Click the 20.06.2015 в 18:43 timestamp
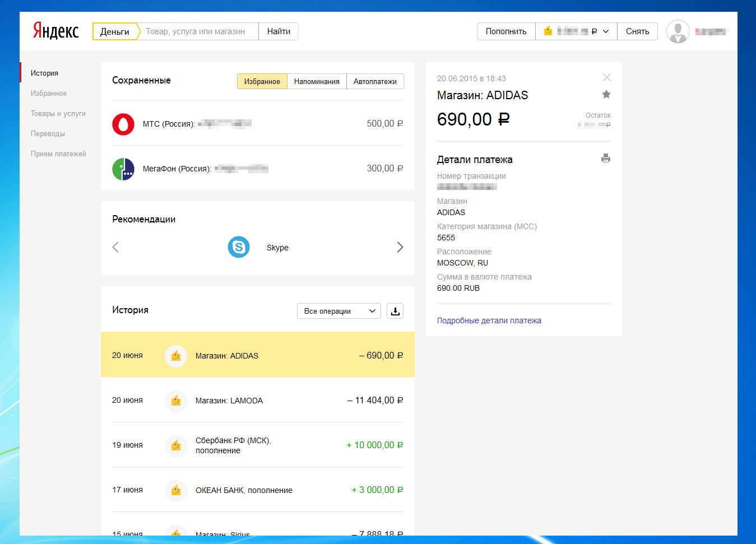Screen dimensions: 756x544 coord(471,78)
